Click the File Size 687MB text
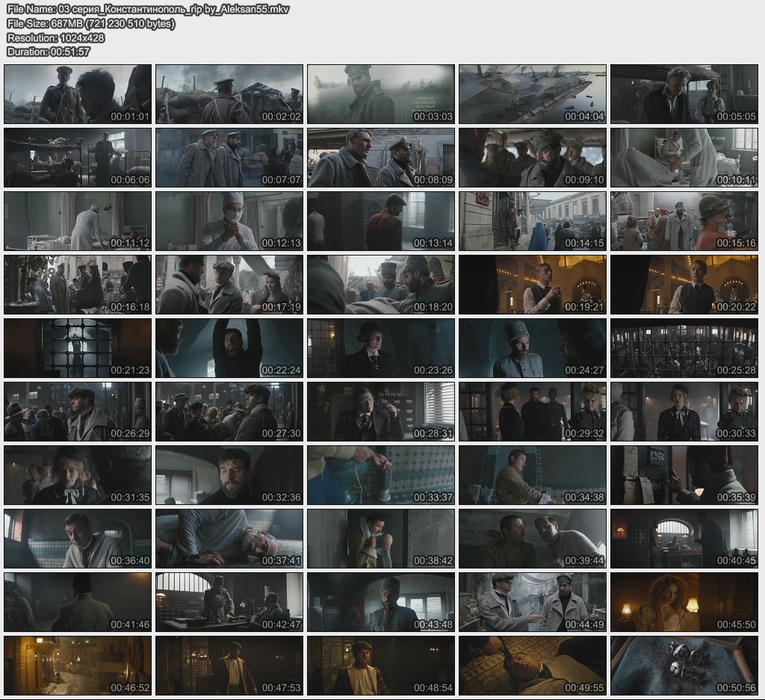This screenshot has height=700, width=765. [90, 23]
